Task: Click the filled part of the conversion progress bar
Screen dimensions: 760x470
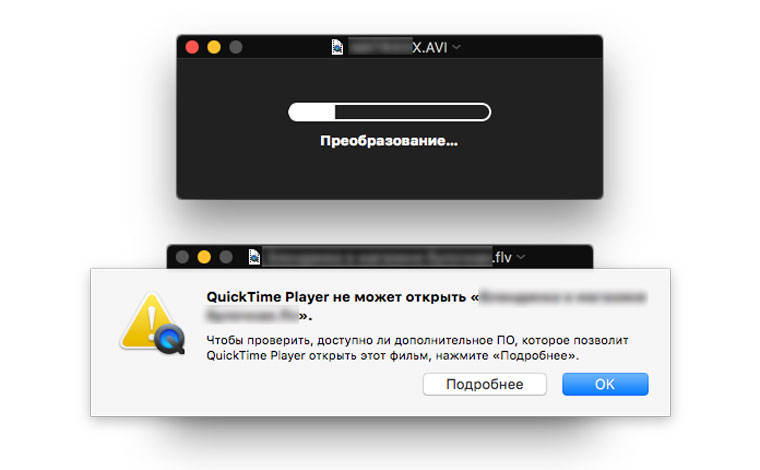Action: pos(312,112)
